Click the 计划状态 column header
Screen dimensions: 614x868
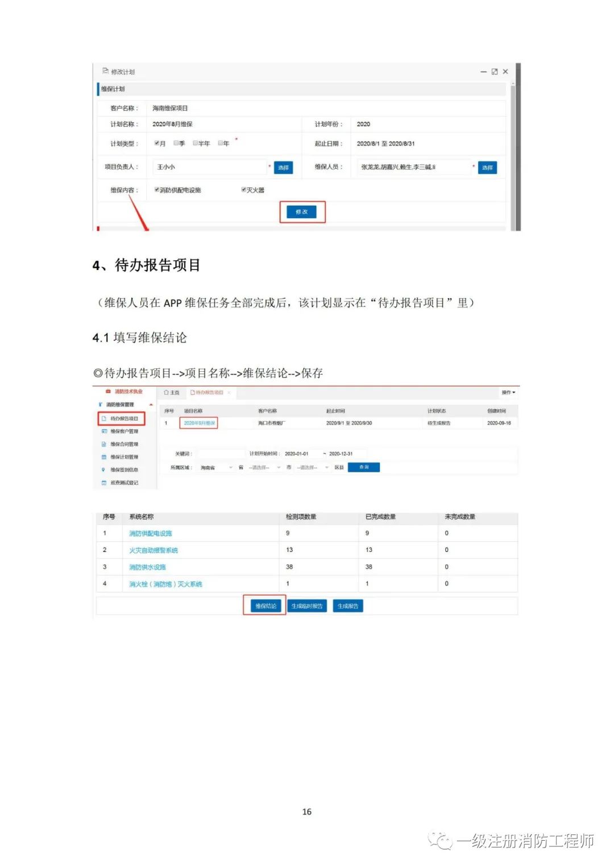tap(437, 410)
